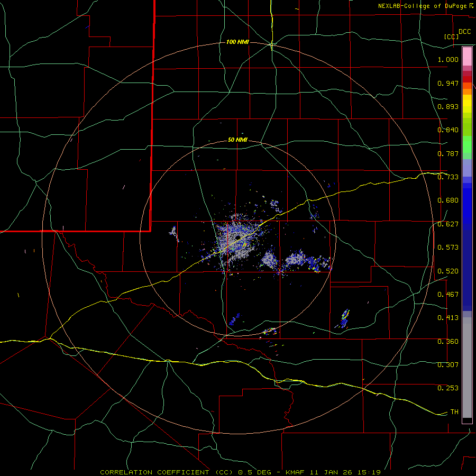Click the [CC] legend heading
Viewport: 476px width, 476px height.
452,36
